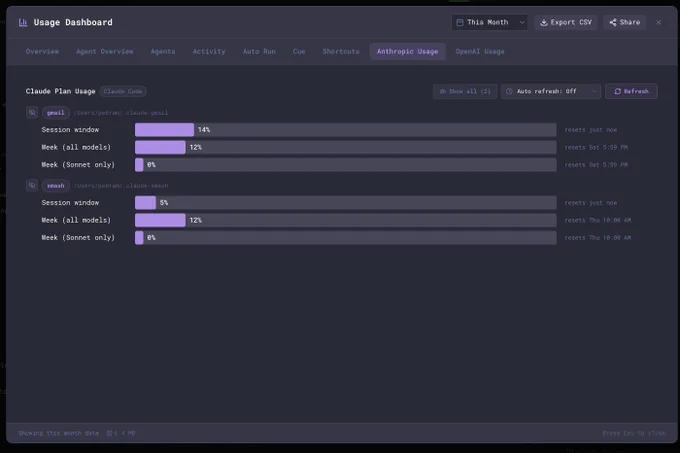The image size is (680, 453).
Task: Click the .claude-gmail path text
Action: [x=121, y=113]
